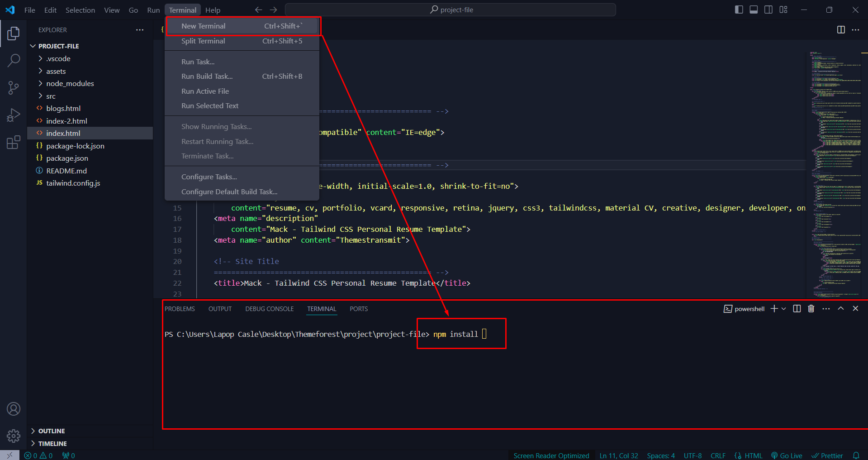Switch to the PROBLEMS panel tab
Image resolution: width=868 pixels, height=460 pixels.
pyautogui.click(x=180, y=309)
